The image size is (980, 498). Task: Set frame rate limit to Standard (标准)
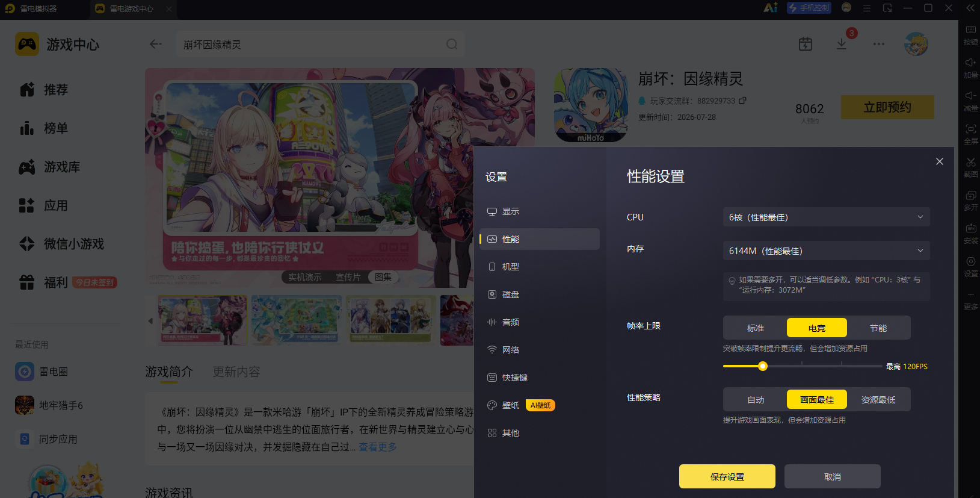tap(756, 328)
